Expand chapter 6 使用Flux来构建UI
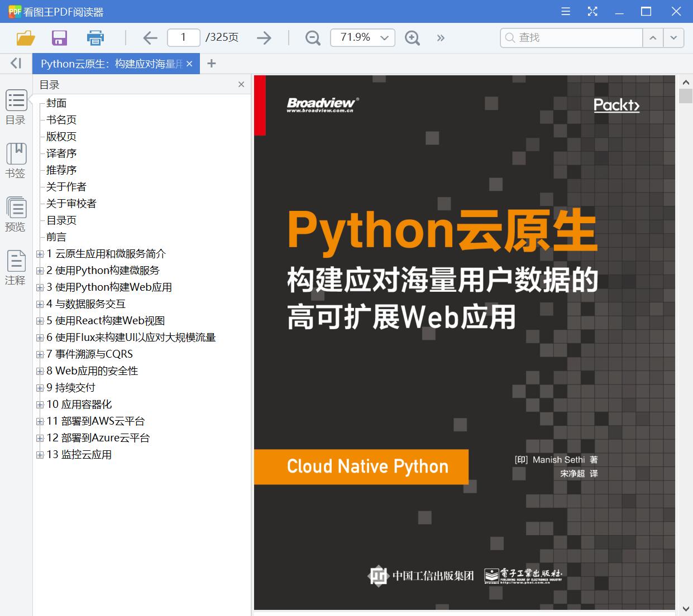This screenshot has width=693, height=616. tap(40, 338)
